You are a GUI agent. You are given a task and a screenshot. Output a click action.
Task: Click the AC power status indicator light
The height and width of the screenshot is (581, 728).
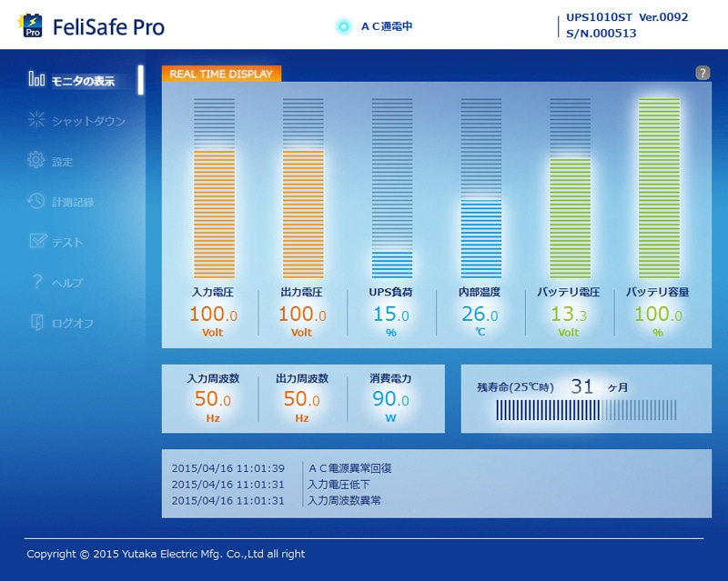tap(343, 26)
